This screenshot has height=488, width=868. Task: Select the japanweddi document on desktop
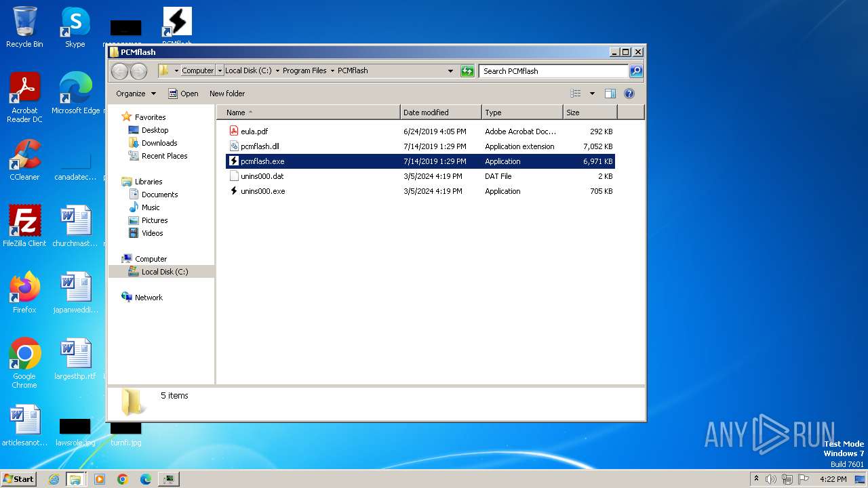75,293
